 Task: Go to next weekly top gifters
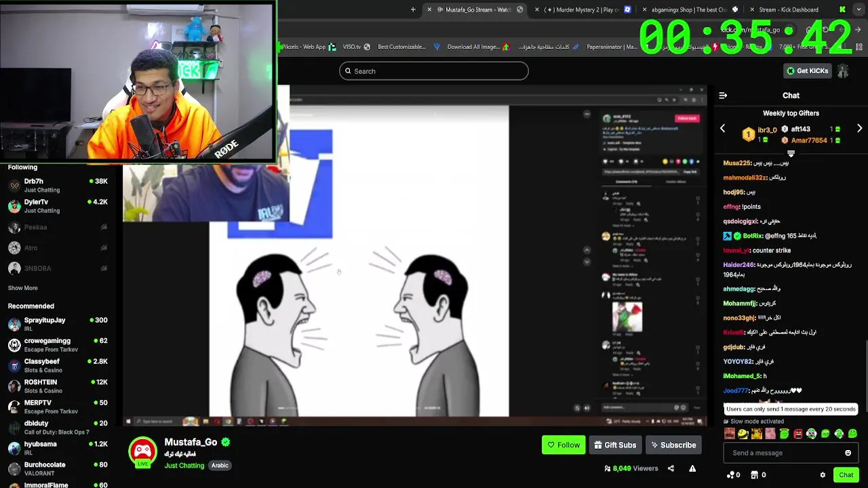pos(859,129)
